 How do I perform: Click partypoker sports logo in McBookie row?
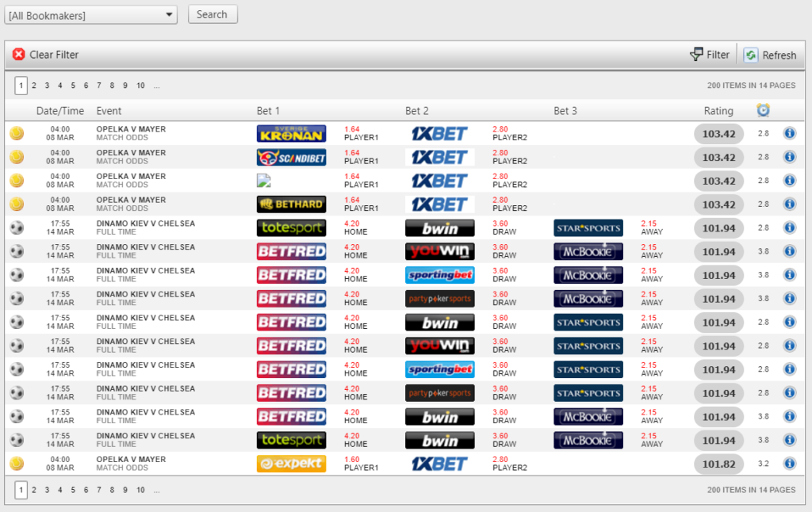(439, 299)
